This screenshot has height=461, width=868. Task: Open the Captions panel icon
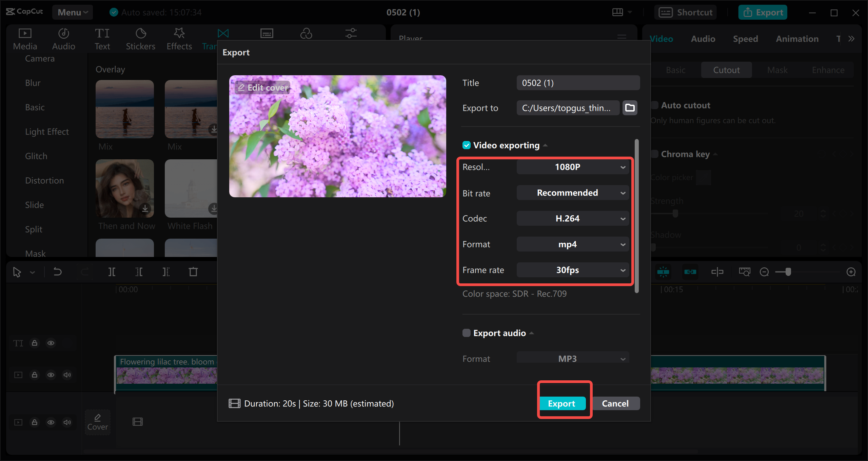click(267, 33)
